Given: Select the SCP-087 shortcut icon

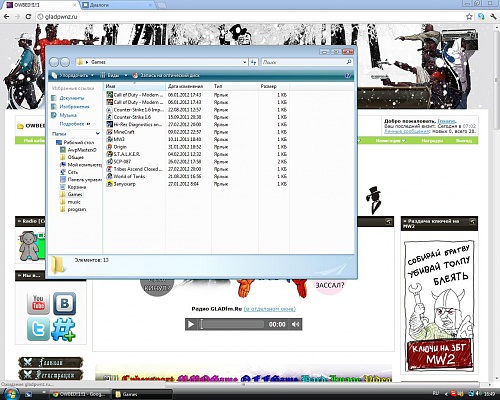Looking at the screenshot, I should pyautogui.click(x=109, y=161).
